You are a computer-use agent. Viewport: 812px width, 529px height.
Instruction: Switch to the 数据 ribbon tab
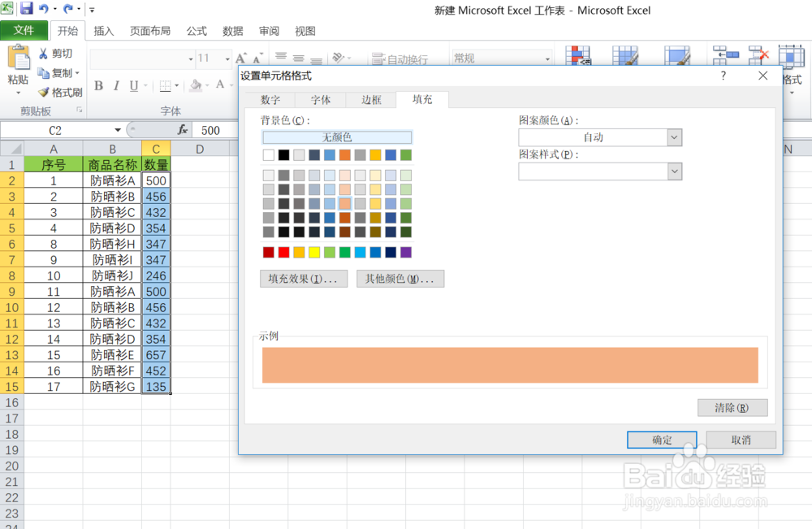pyautogui.click(x=233, y=31)
